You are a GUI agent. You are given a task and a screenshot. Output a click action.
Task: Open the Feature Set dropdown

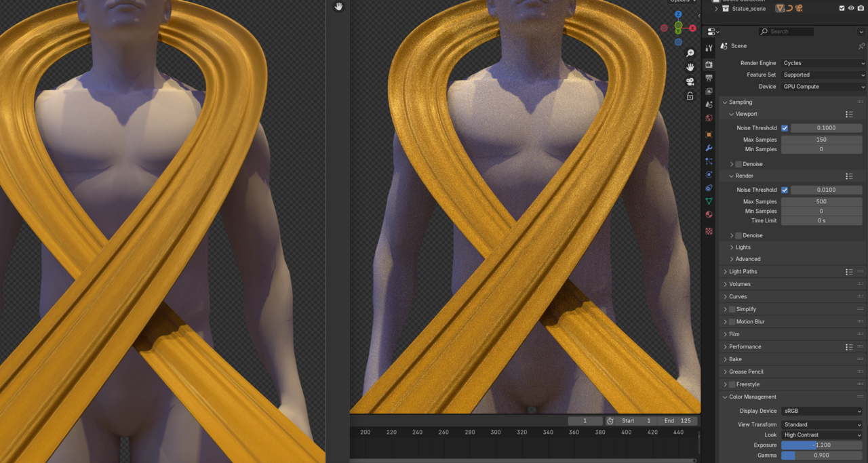point(823,75)
